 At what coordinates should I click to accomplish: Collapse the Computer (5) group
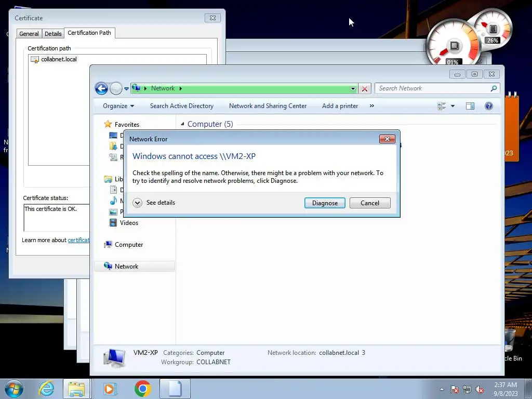tap(182, 124)
